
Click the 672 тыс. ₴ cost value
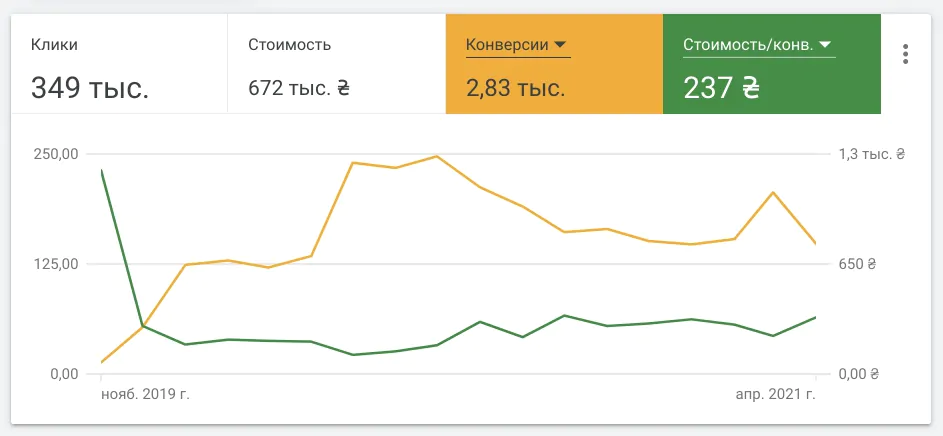point(299,89)
